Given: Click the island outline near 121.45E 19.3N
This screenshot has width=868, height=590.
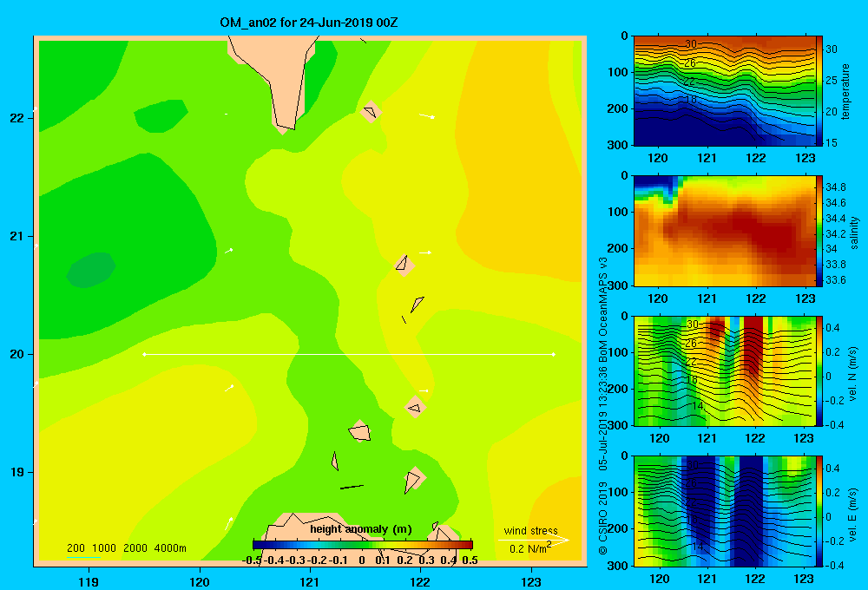Looking at the screenshot, I should tap(360, 431).
